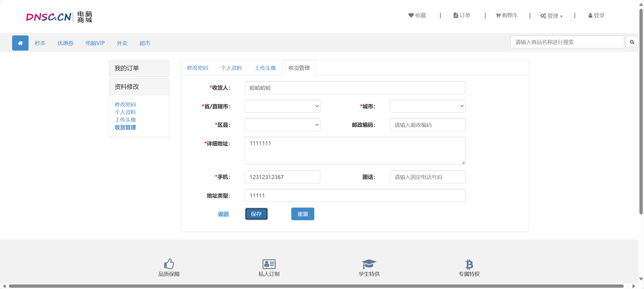The image size is (644, 289).
Task: Click the graduation cap student special icon
Action: 369,264
